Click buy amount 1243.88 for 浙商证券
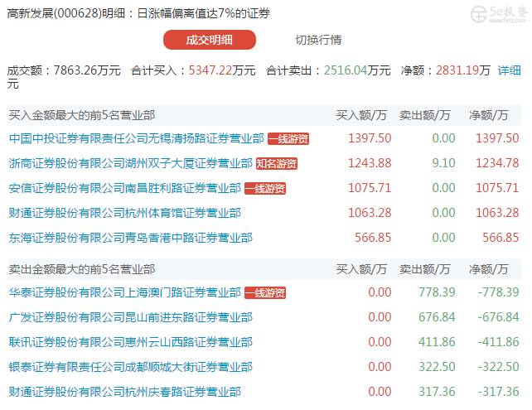The image size is (532, 410). (370, 163)
